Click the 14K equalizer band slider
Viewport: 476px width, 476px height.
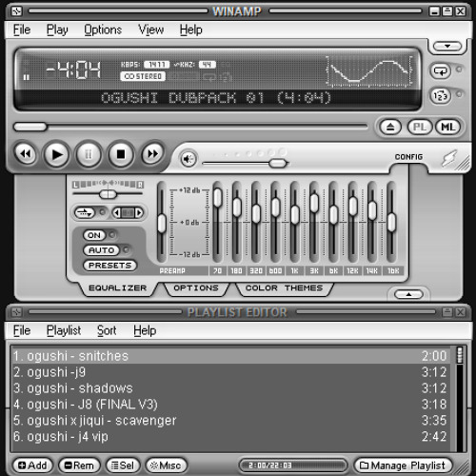pos(372,210)
